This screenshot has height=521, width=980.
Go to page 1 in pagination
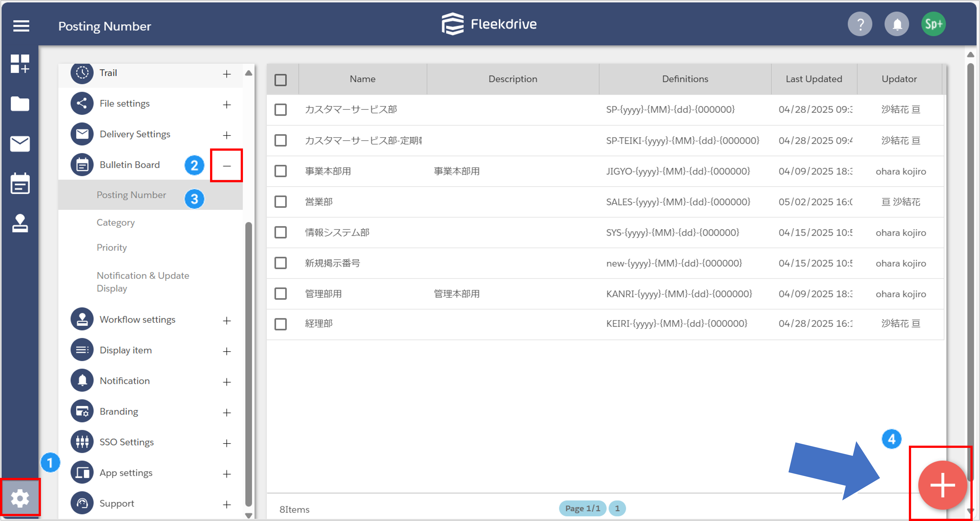[x=617, y=508]
